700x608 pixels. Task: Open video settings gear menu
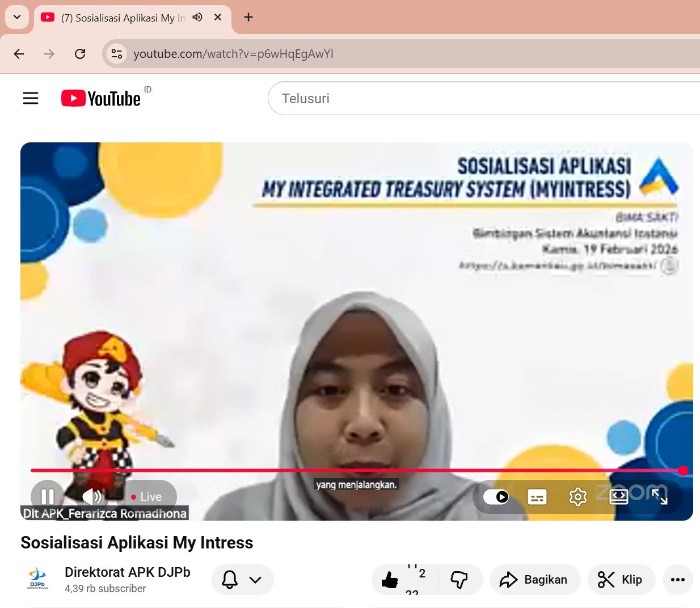point(577,497)
